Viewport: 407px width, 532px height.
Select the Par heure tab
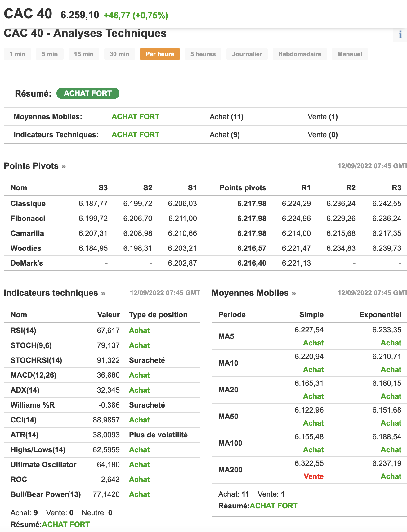[160, 54]
